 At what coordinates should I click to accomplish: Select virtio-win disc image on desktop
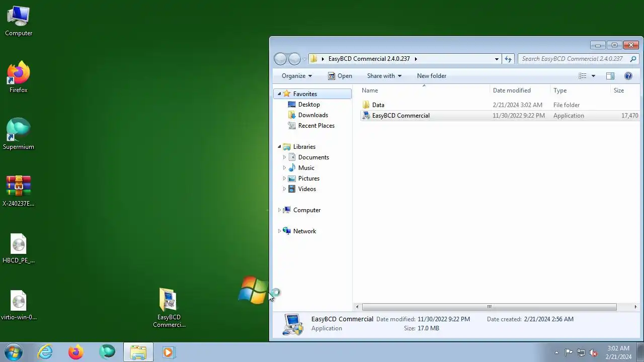point(19,305)
